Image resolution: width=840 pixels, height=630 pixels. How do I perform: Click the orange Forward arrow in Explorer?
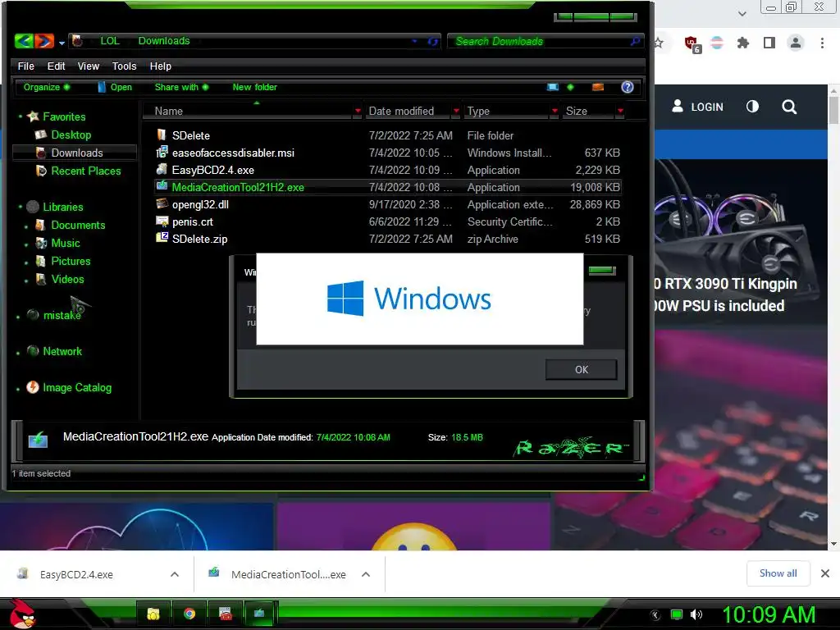[x=44, y=41]
